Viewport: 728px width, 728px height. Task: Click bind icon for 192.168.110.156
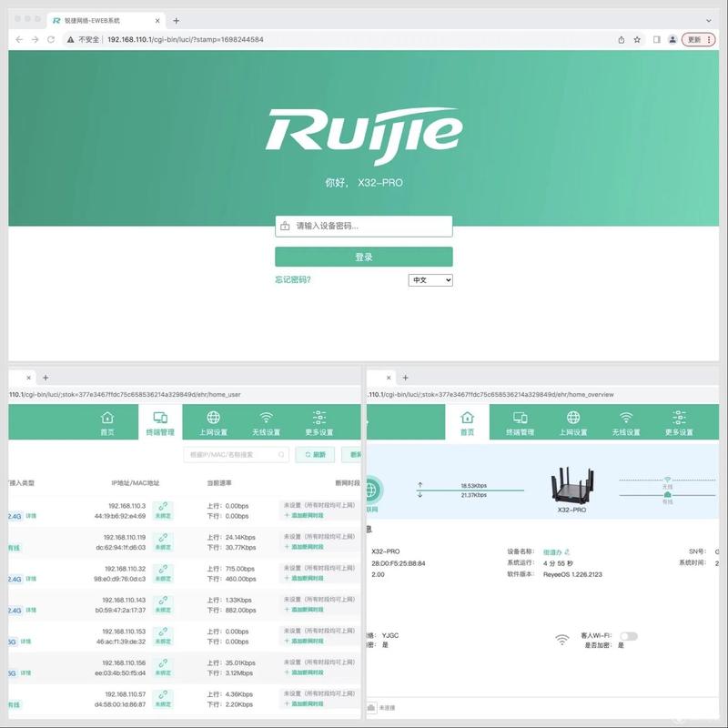[163, 668]
